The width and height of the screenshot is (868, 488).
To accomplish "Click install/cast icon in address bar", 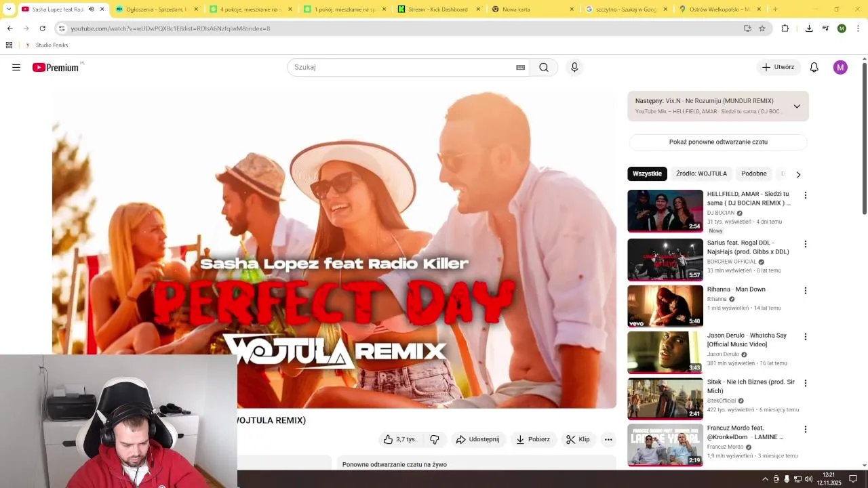I will (x=747, y=28).
